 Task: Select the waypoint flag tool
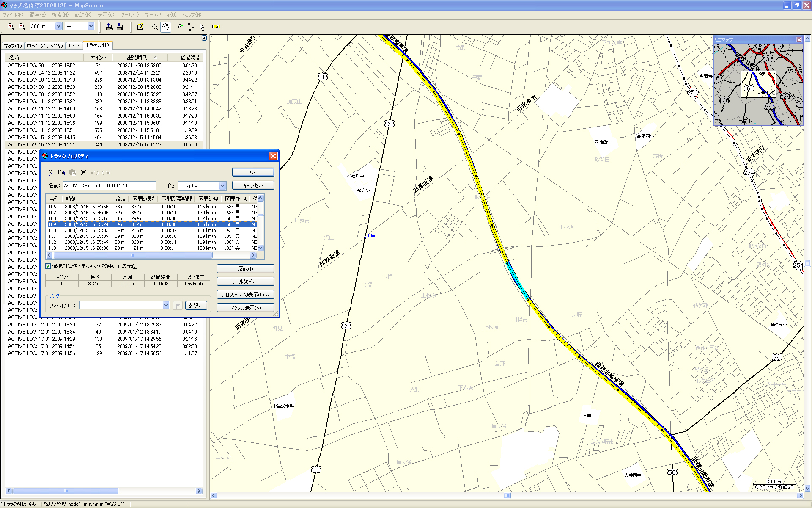tap(180, 27)
